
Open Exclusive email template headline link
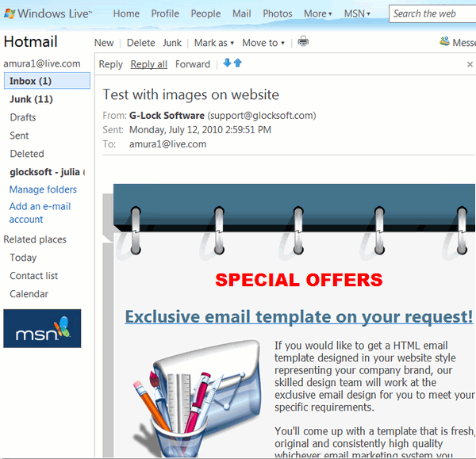pyautogui.click(x=299, y=317)
